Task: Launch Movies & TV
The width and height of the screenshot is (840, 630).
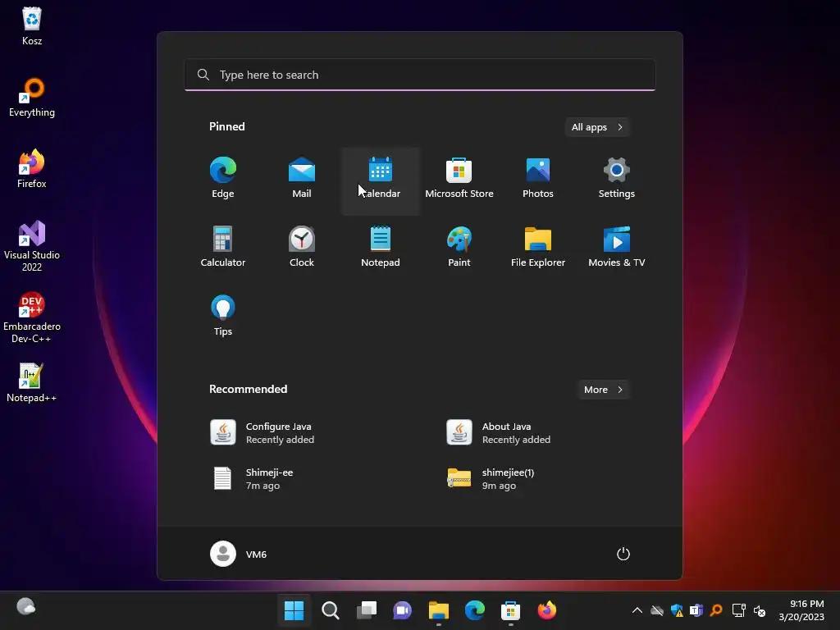Action: tap(617, 248)
